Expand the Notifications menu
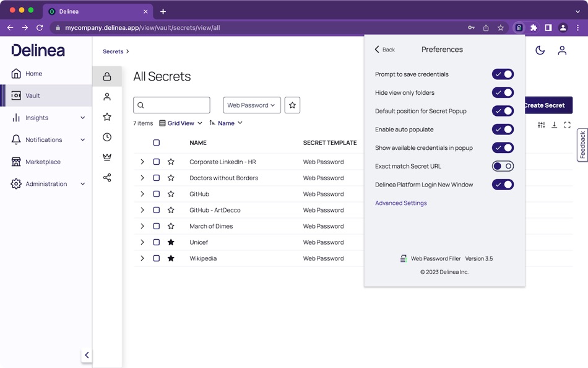The height and width of the screenshot is (368, 588). [82, 139]
